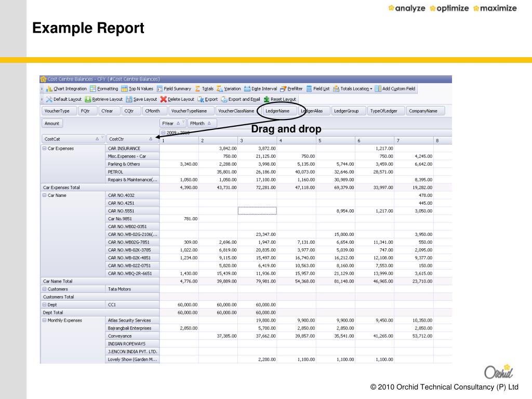The image size is (532, 399).
Task: Click the Formatting toolbar icon
Action: [93, 89]
